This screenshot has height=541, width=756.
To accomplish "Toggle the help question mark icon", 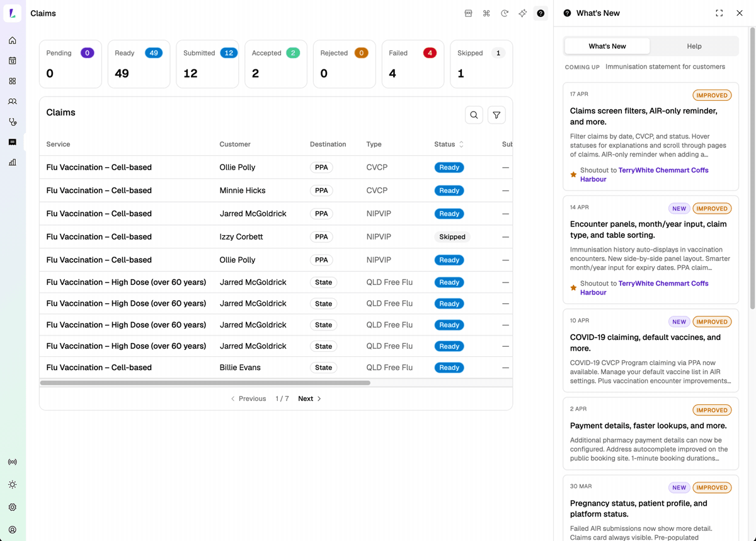I will coord(541,13).
